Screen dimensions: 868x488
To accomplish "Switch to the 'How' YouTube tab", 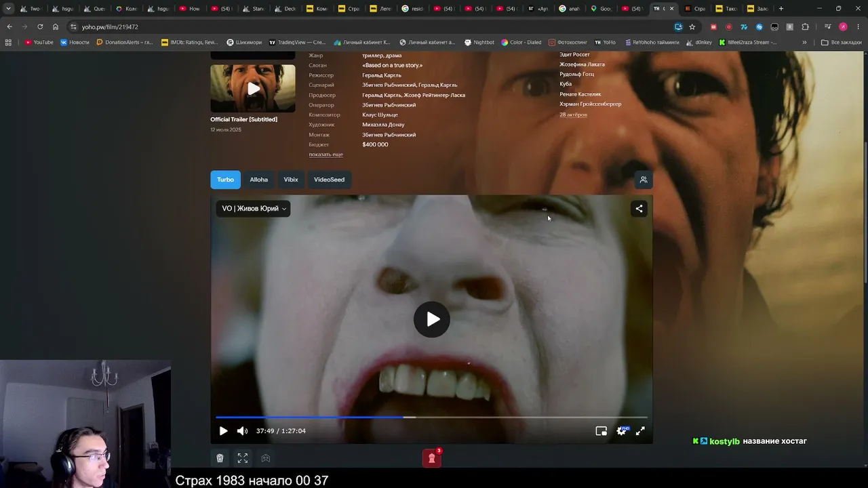I will click(190, 9).
